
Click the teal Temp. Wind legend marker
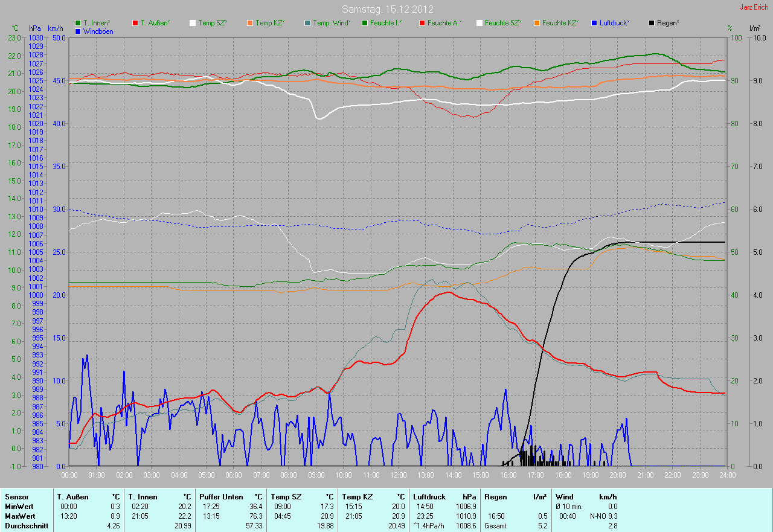point(307,23)
